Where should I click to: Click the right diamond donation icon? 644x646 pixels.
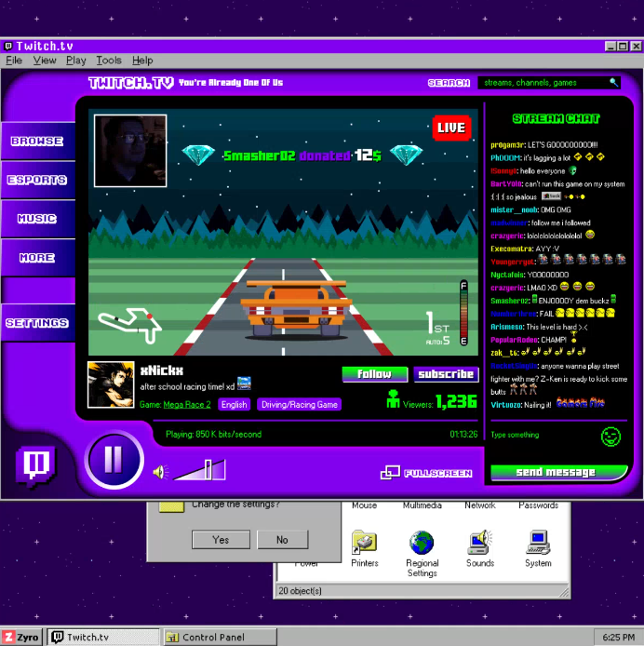pos(407,155)
